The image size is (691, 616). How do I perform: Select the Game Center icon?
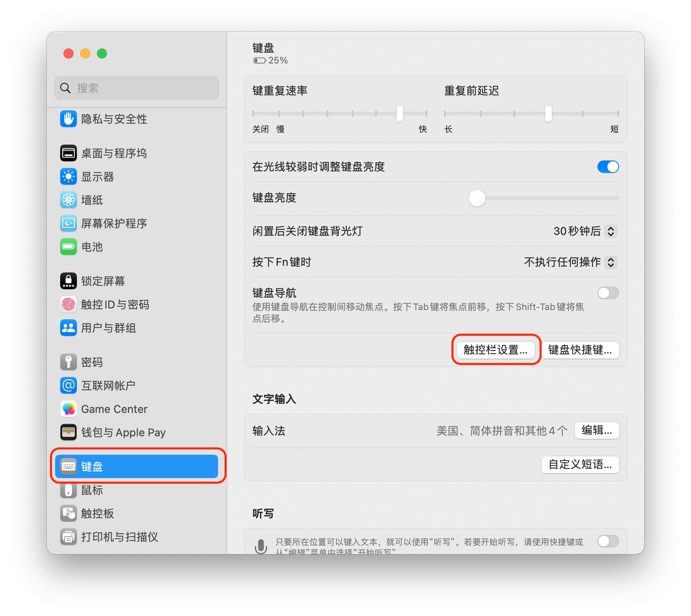(x=69, y=409)
